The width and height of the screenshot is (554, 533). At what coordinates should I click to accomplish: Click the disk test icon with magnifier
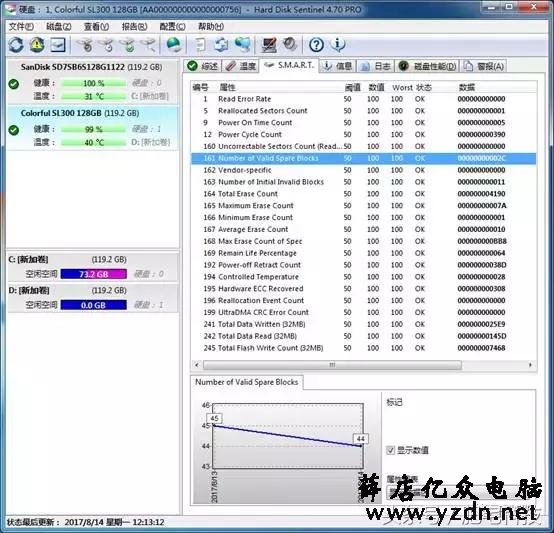point(149,45)
